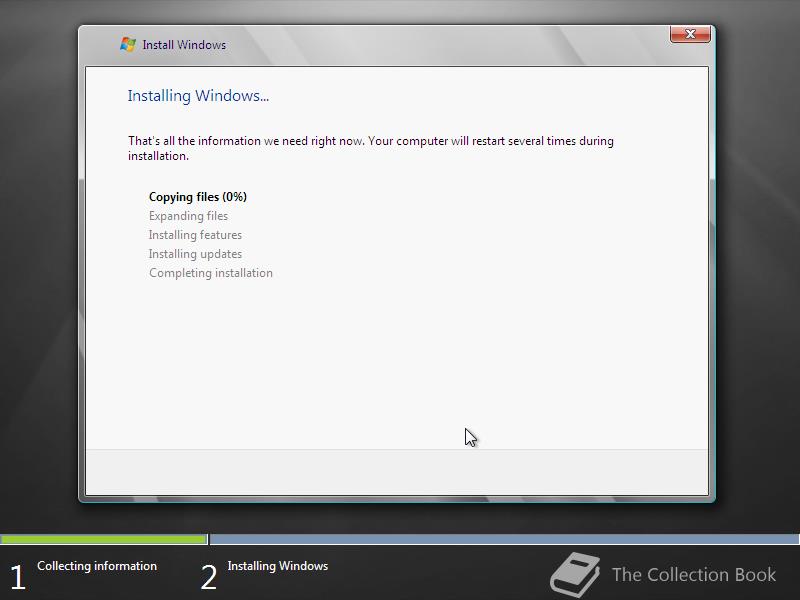Select the 'Copying files (0%)' step
This screenshot has height=600, width=800.
197,197
